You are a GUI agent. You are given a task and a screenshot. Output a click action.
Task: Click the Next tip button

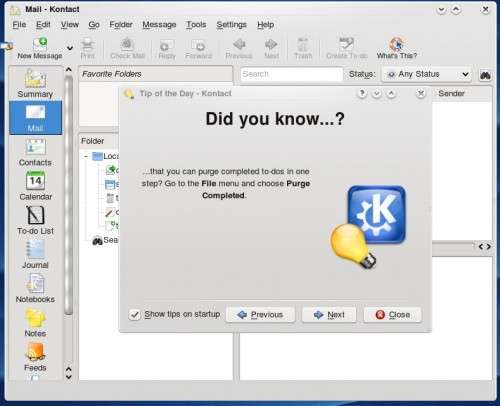tap(329, 315)
